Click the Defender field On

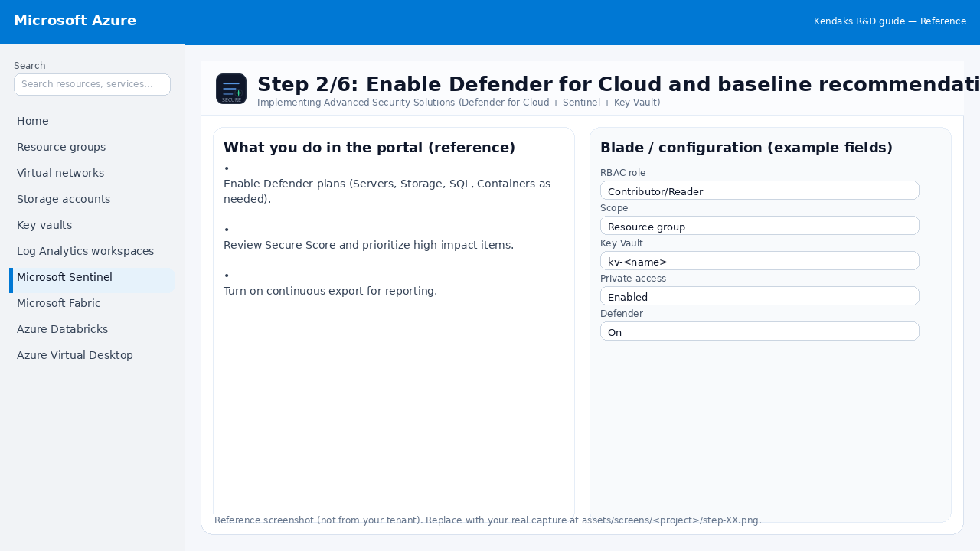coord(759,331)
